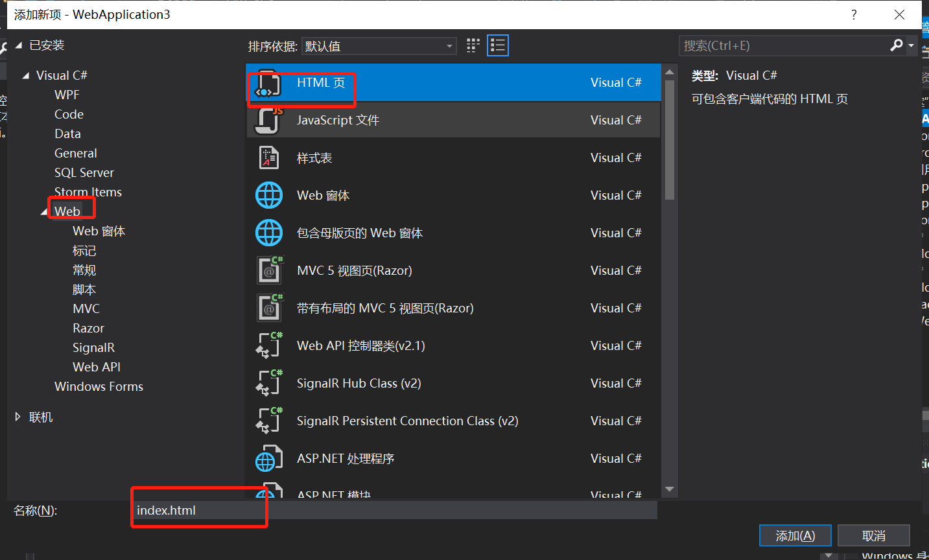Select Web 窗体 subcategory in tree
The height and width of the screenshot is (560, 929).
point(99,231)
